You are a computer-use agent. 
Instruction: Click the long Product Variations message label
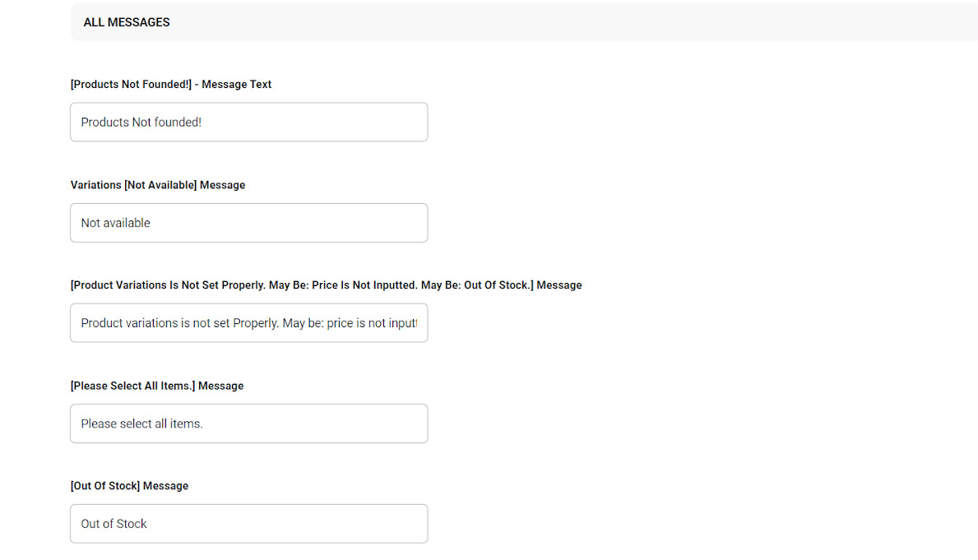[x=326, y=285]
